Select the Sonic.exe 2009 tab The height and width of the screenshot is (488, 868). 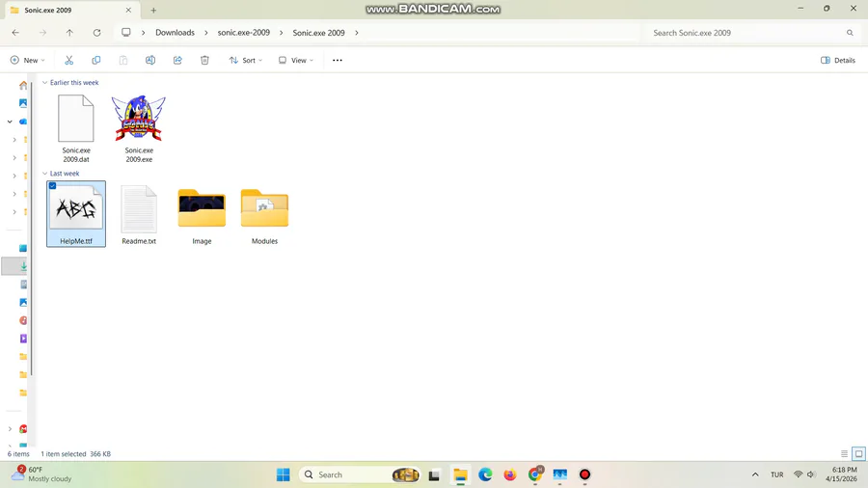pyautogui.click(x=70, y=10)
